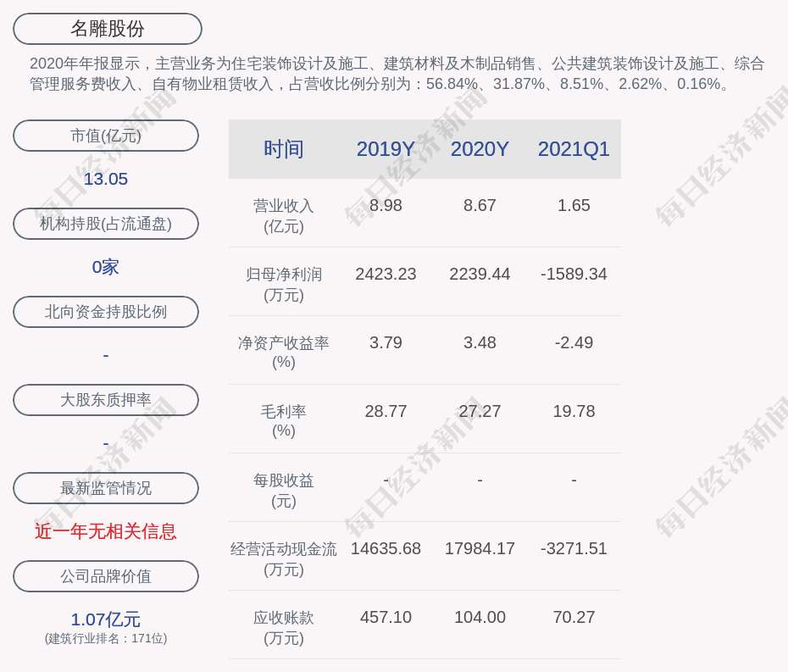This screenshot has height=672, width=788.
Task: Select the 市值(亿元) label button
Action: click(106, 136)
